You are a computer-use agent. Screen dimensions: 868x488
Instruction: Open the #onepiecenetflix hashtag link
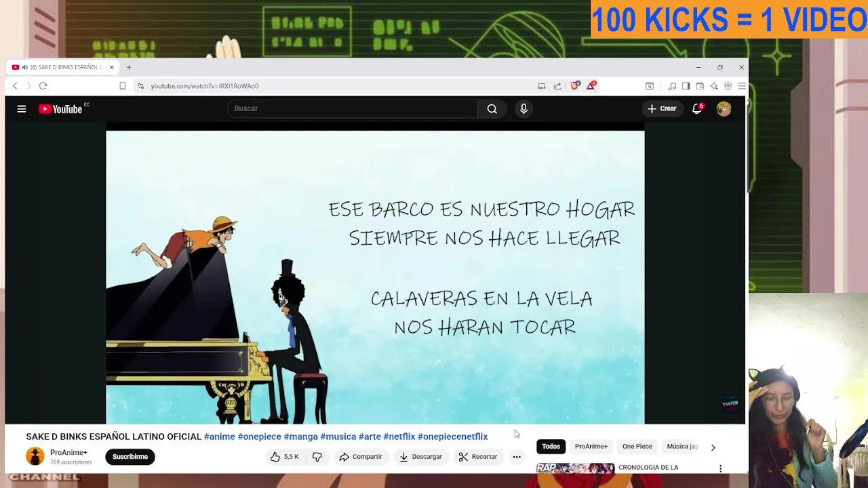[x=453, y=436]
